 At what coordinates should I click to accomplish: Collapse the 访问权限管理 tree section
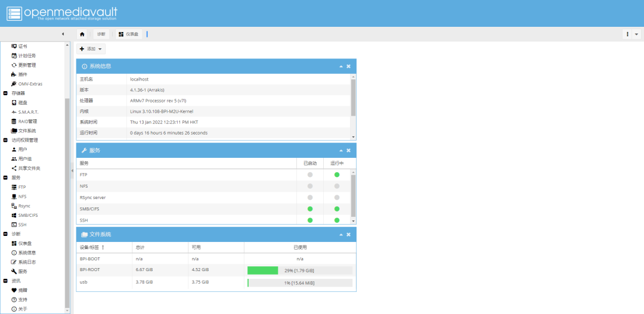(5, 140)
